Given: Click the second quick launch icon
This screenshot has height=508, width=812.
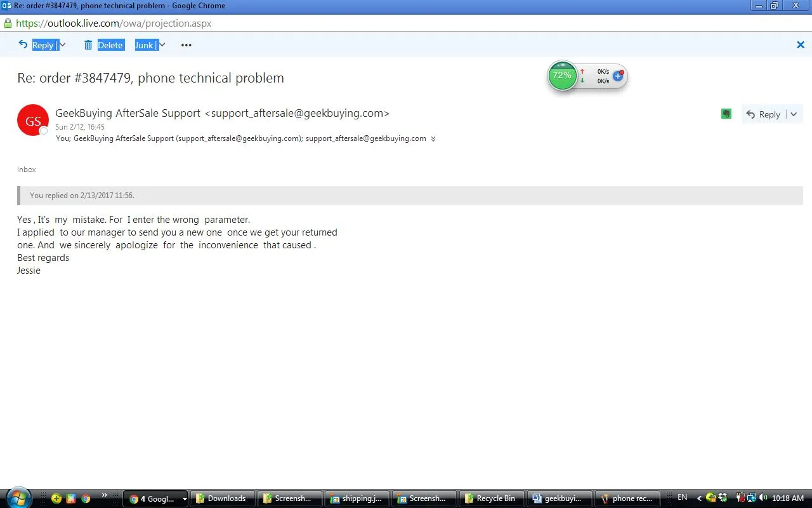Looking at the screenshot, I should pos(71,498).
